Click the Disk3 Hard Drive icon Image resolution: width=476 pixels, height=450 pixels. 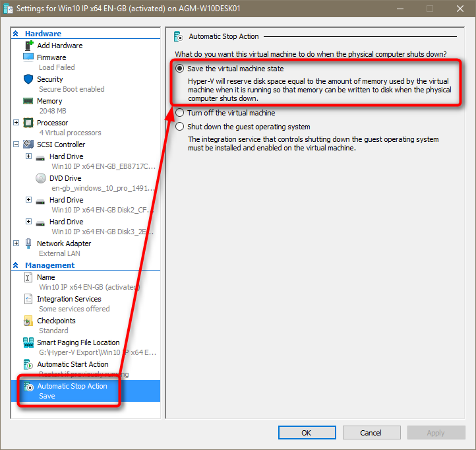click(x=40, y=223)
